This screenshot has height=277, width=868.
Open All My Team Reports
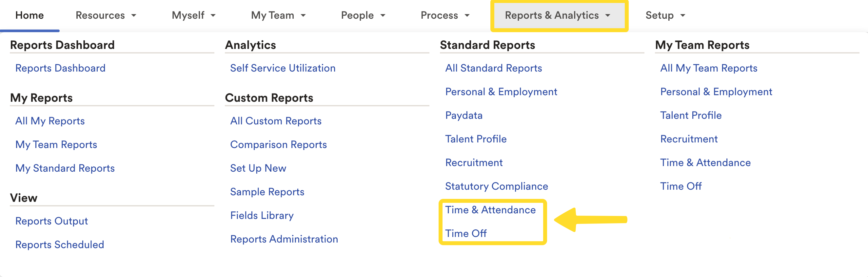click(x=708, y=68)
